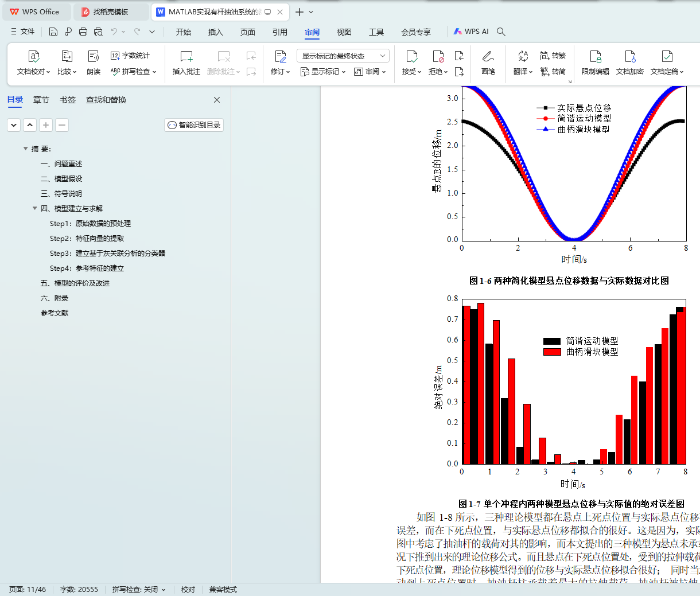Click 页面: 11/46 in status bar

click(28, 590)
